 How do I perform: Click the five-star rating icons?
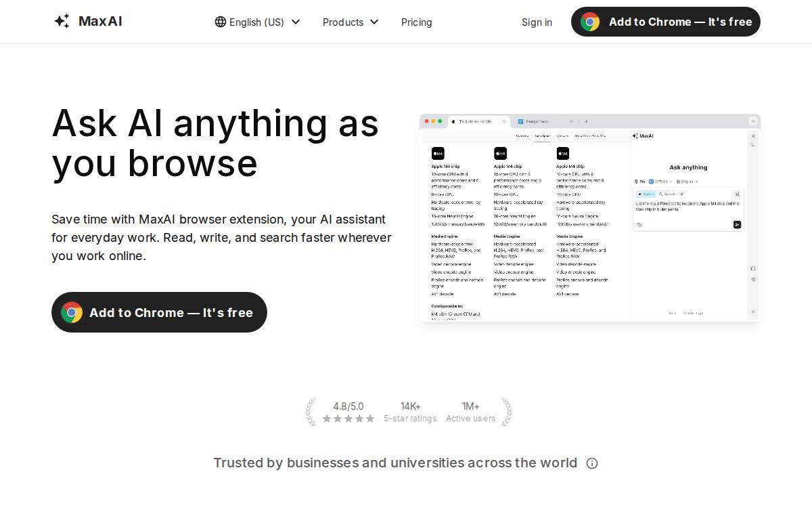[348, 419]
